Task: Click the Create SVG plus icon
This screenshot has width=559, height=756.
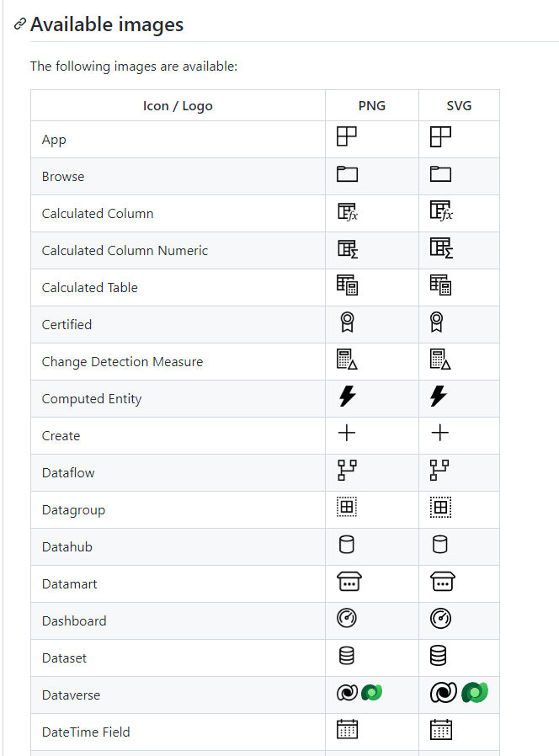Action: [439, 433]
